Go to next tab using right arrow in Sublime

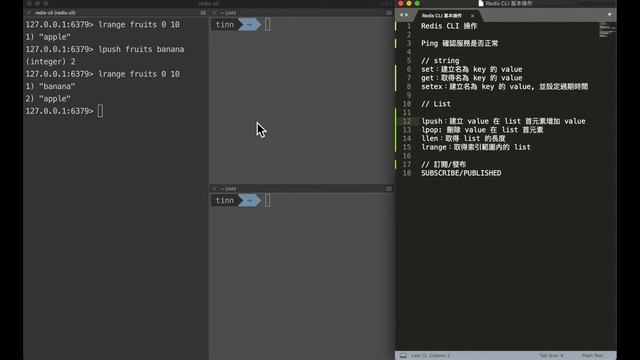tap(407, 15)
